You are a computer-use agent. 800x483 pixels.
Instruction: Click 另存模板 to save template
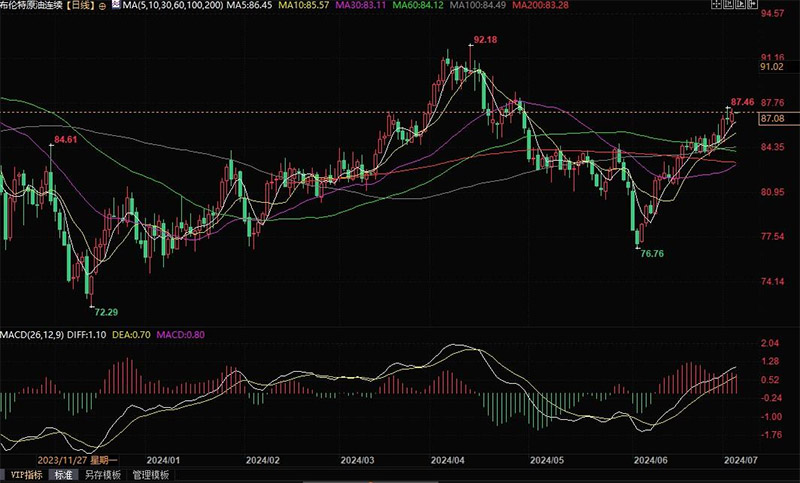pos(103,475)
